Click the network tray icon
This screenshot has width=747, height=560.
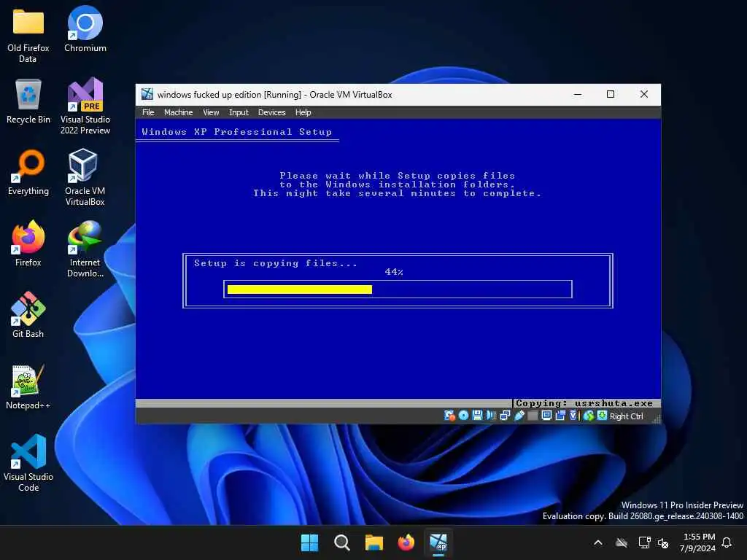(644, 542)
